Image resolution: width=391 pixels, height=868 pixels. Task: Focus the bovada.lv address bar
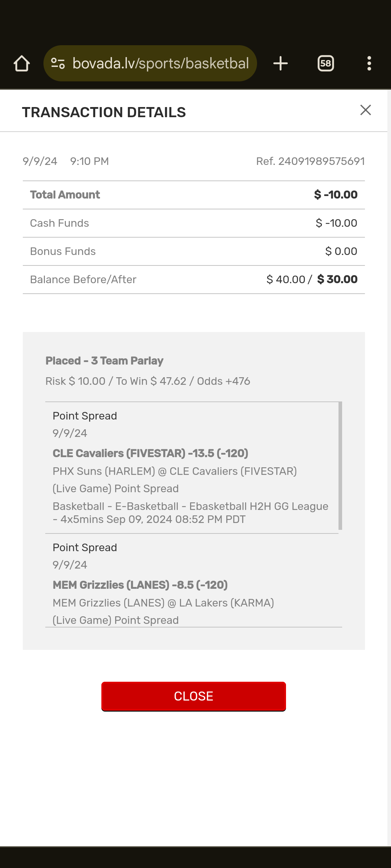coord(161,64)
